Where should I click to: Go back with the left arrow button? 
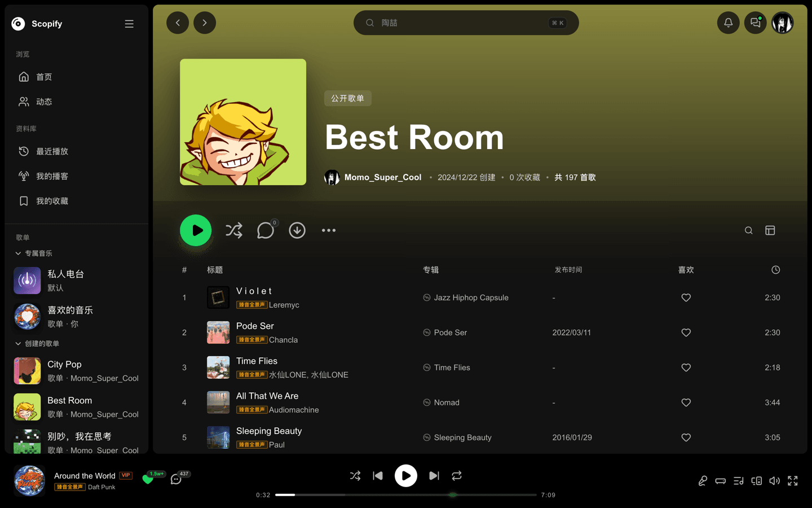coord(178,23)
